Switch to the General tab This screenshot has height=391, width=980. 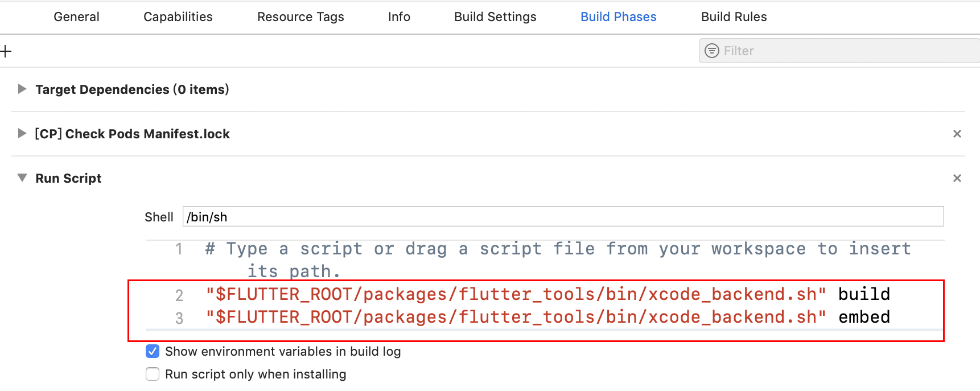76,17
